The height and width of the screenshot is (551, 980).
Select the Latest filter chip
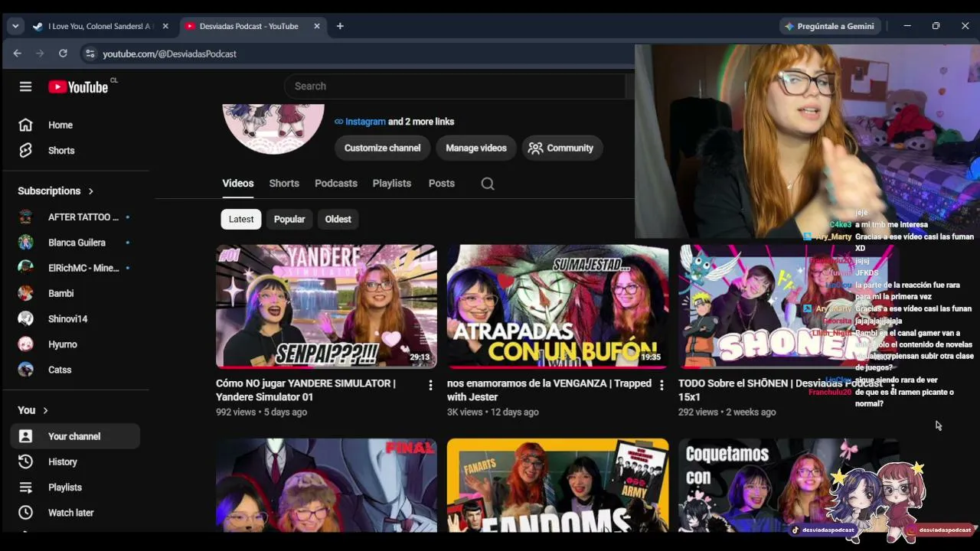(x=241, y=219)
